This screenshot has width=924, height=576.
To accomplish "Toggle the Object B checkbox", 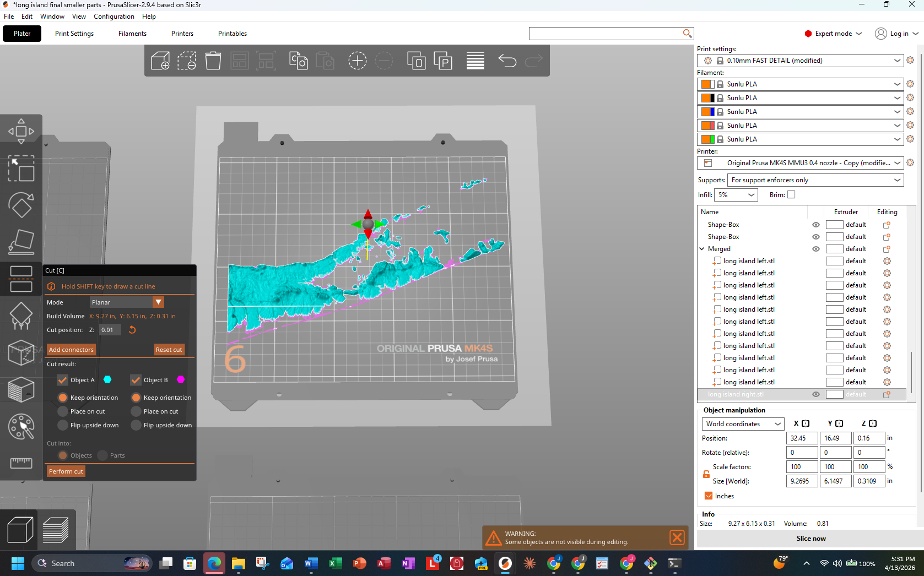I will pyautogui.click(x=136, y=380).
